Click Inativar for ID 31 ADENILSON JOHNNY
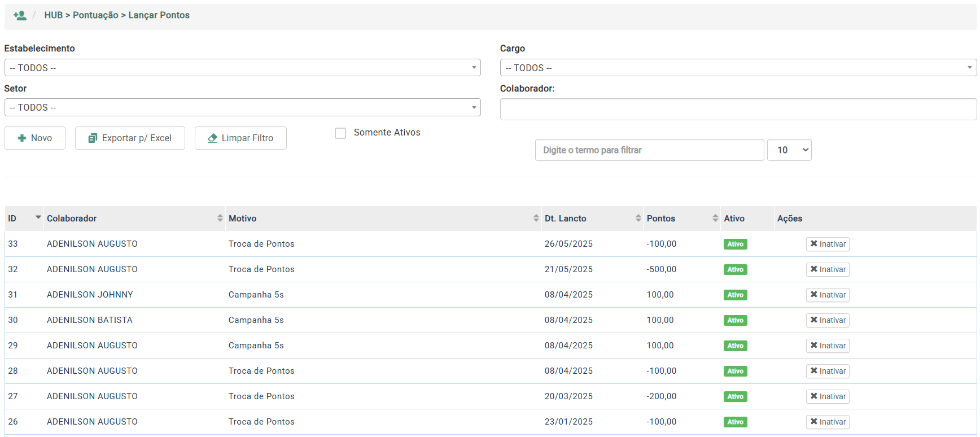This screenshot has width=980, height=437. tap(828, 295)
